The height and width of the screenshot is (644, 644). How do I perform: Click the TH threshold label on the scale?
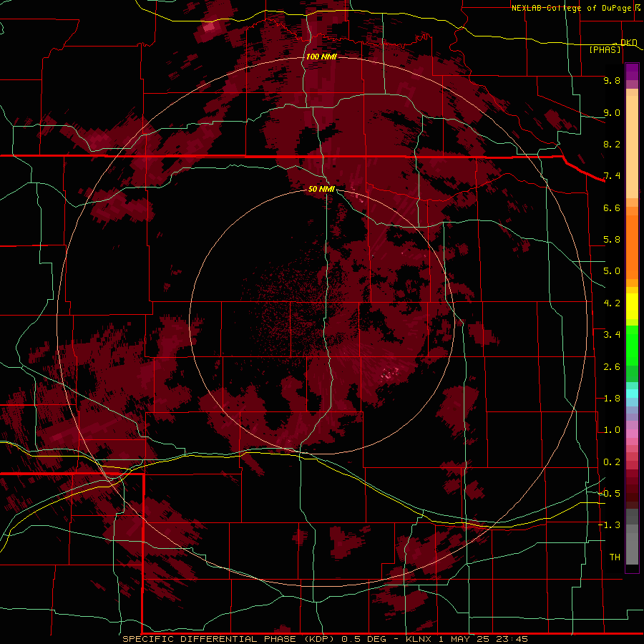tap(615, 557)
